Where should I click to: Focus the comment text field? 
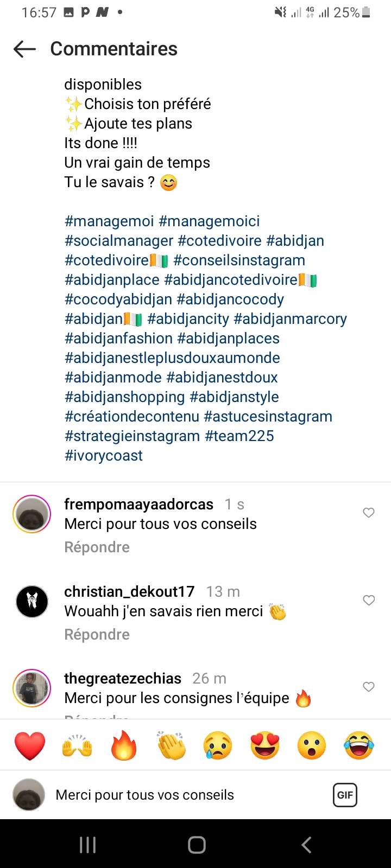[185, 795]
